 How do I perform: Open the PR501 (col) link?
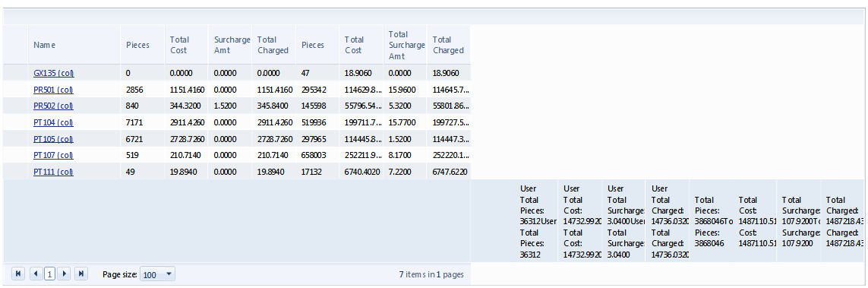pos(54,89)
